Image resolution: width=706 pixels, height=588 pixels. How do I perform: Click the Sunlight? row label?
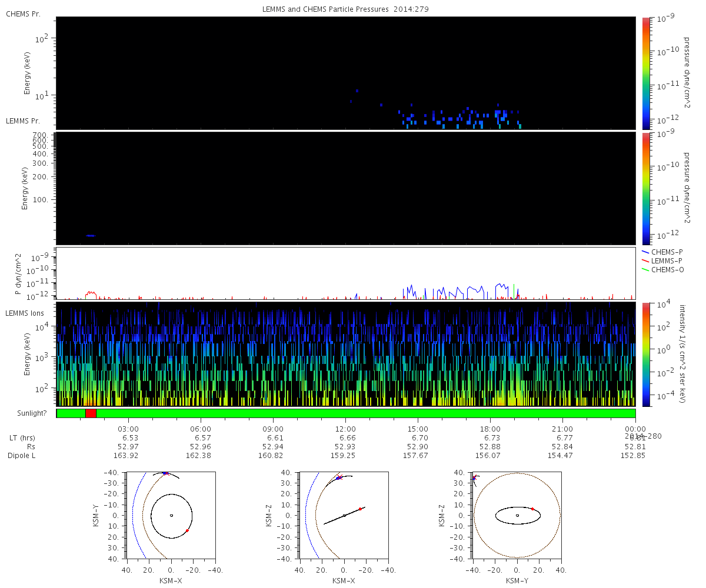click(23, 413)
